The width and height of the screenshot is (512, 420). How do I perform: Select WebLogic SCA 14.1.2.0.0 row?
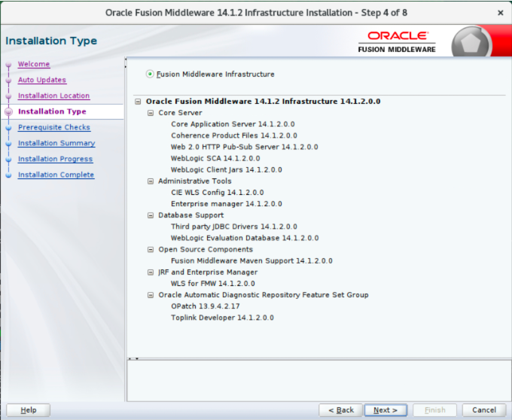pyautogui.click(x=215, y=159)
